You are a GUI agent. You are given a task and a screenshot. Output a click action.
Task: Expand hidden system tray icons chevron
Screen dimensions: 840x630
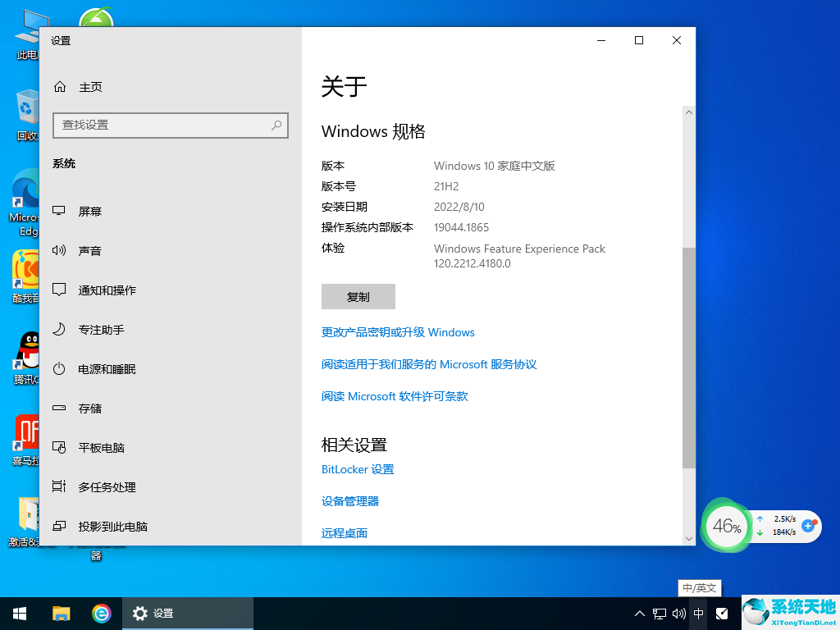(640, 613)
